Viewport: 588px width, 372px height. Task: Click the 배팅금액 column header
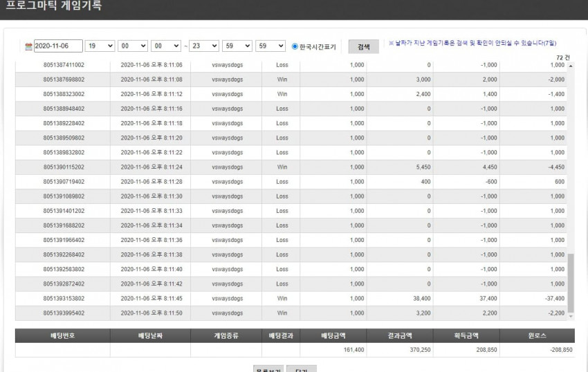pos(333,335)
